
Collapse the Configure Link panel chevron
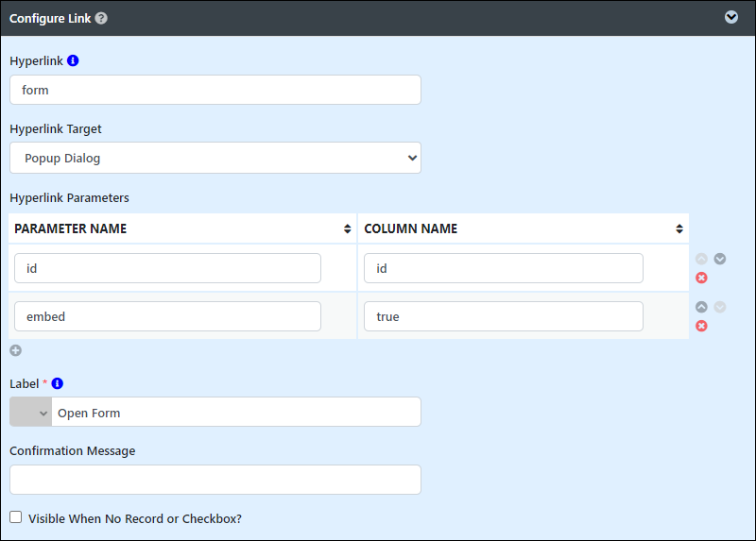pos(730,17)
